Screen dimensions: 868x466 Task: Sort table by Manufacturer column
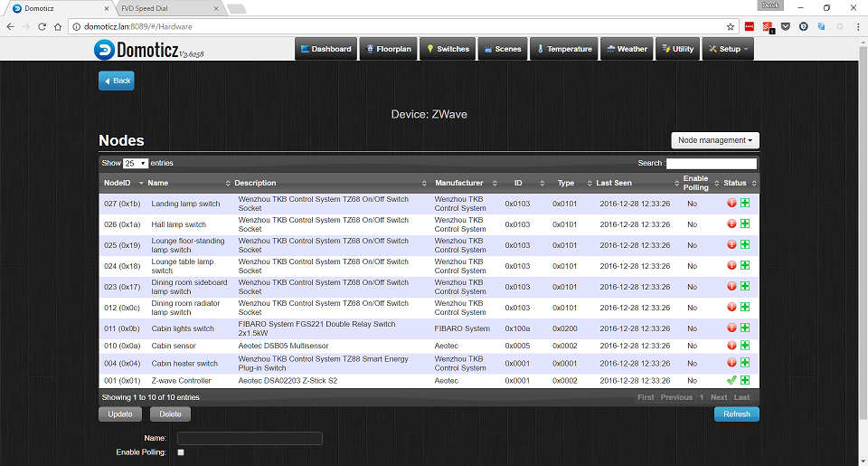coord(466,183)
